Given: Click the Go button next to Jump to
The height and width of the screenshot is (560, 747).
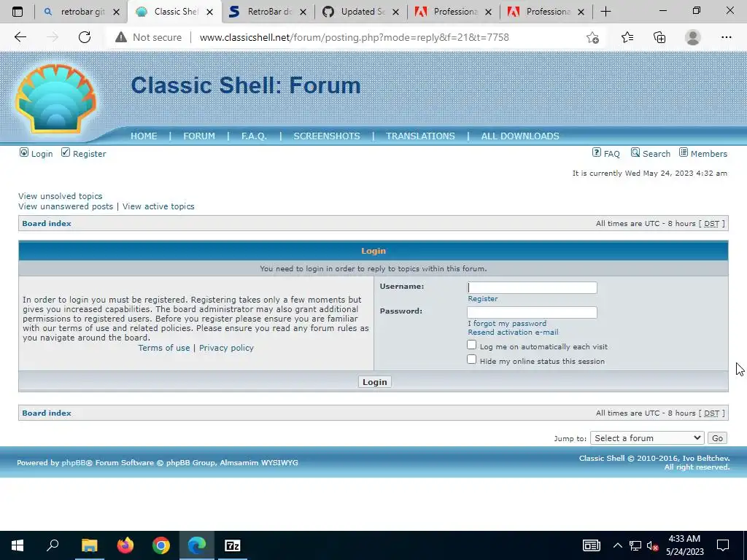Looking at the screenshot, I should click(x=718, y=438).
